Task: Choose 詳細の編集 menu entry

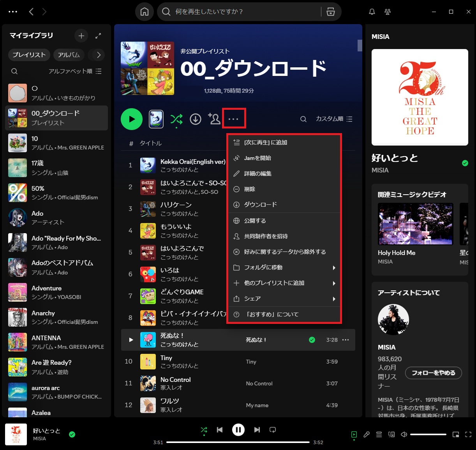Action: pos(284,174)
